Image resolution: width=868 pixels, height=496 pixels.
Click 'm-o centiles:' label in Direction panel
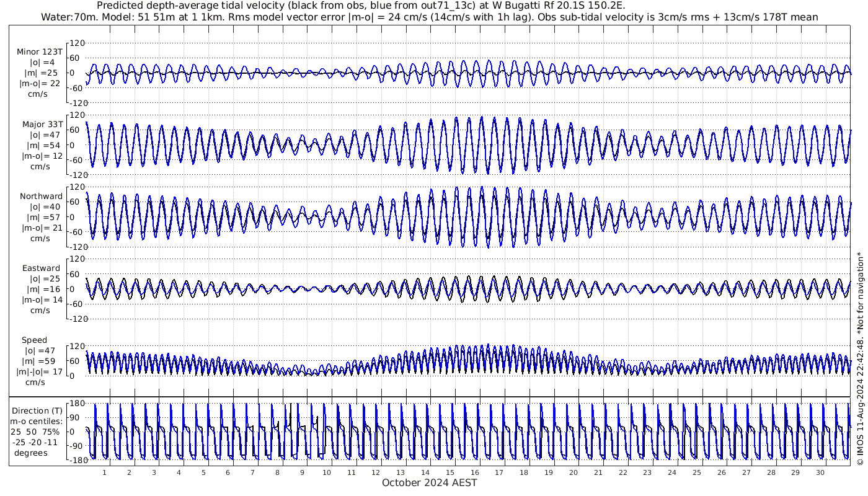(37, 421)
